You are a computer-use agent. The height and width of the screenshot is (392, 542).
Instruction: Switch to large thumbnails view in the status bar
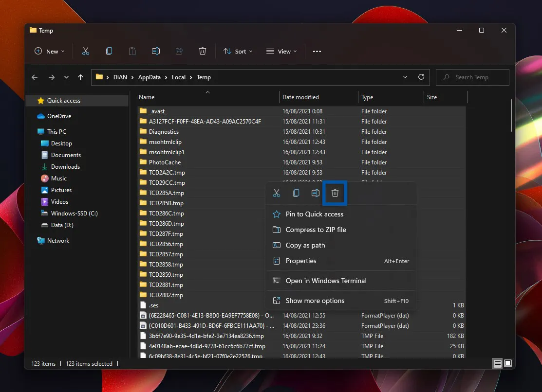click(508, 363)
